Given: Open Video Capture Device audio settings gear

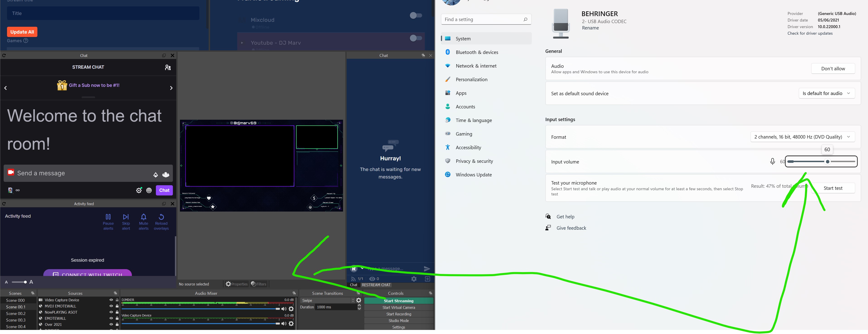Looking at the screenshot, I should tap(291, 324).
